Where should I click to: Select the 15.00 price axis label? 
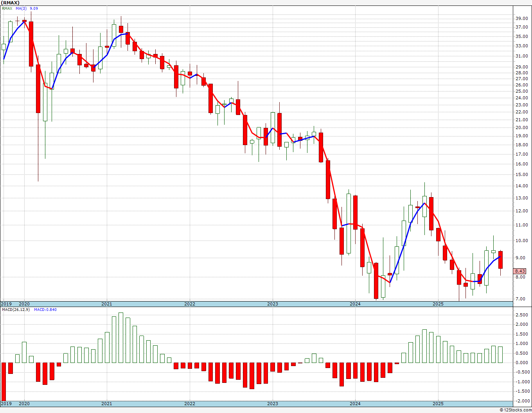[x=522, y=175]
